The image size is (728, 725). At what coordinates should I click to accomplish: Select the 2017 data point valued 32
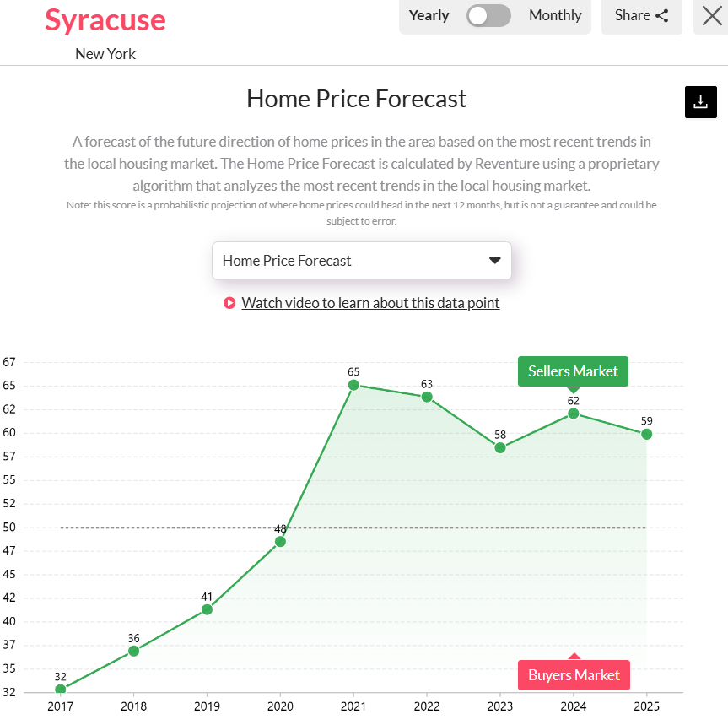60,689
